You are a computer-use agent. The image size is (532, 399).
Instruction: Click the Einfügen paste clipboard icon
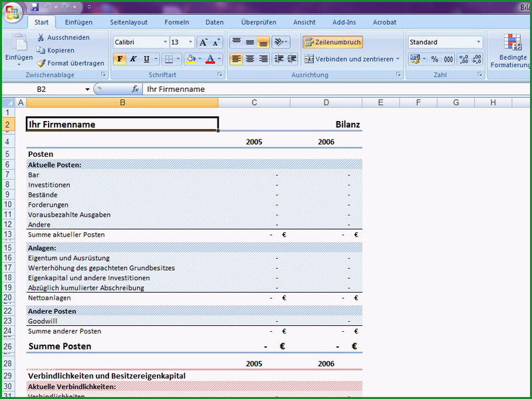[x=19, y=43]
